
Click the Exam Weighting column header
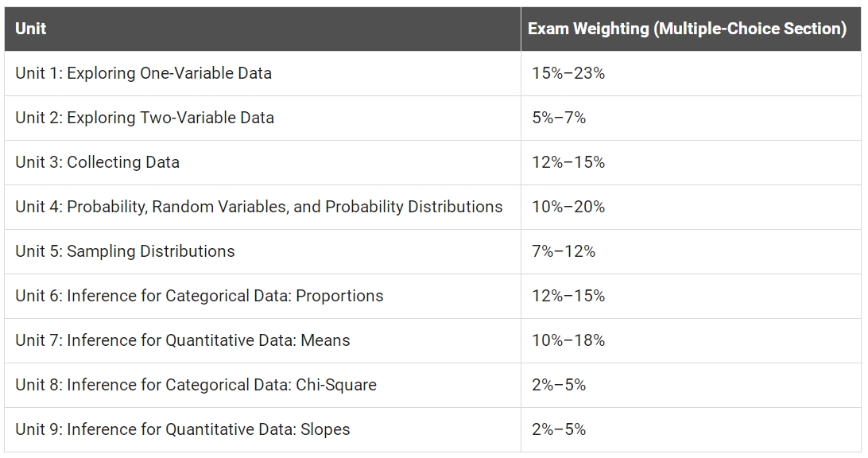click(687, 29)
